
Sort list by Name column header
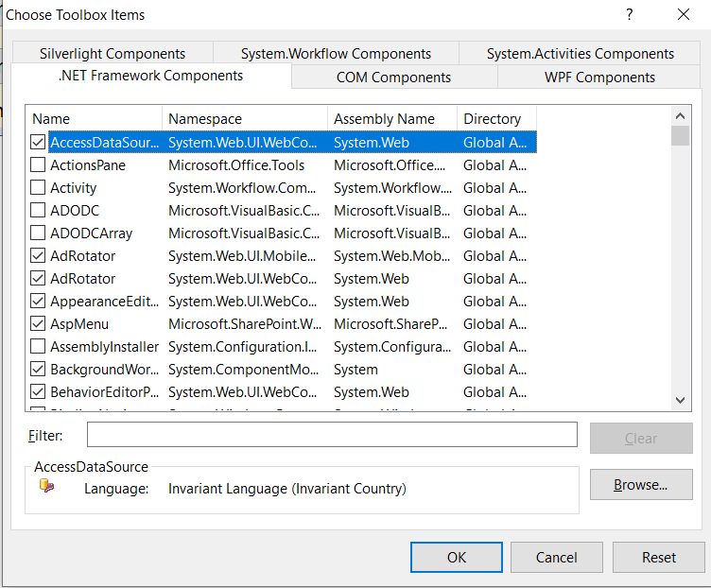94,119
